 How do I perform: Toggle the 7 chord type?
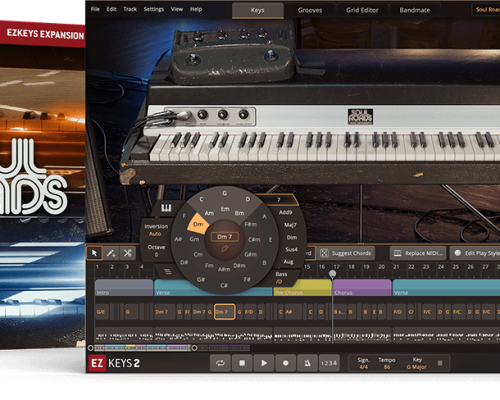[279, 200]
